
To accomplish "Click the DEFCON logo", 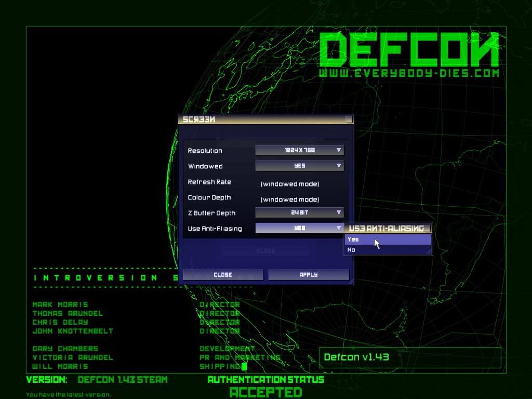I will (x=409, y=49).
